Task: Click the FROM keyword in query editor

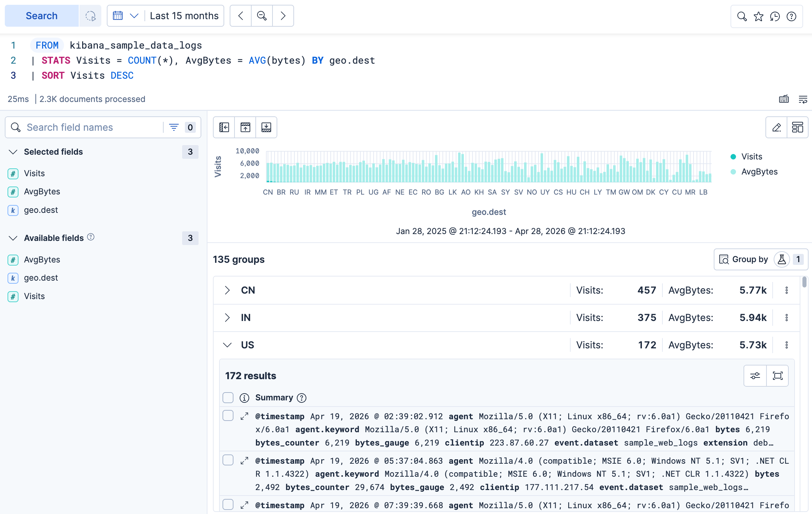Action: click(x=47, y=46)
